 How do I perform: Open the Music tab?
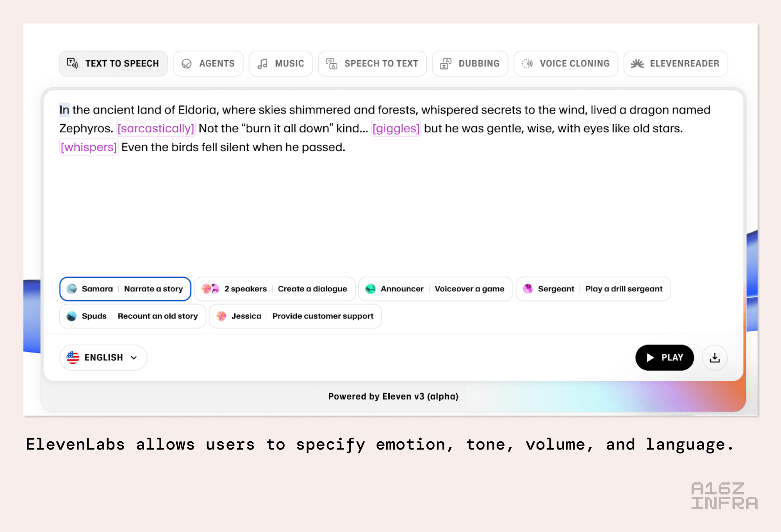281,64
